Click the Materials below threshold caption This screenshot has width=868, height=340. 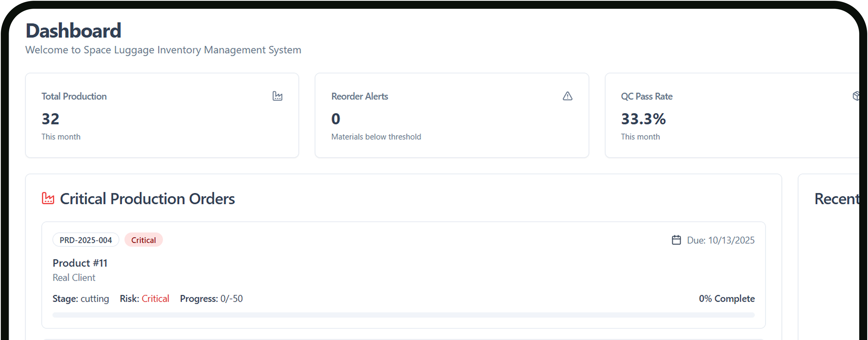[x=376, y=137]
